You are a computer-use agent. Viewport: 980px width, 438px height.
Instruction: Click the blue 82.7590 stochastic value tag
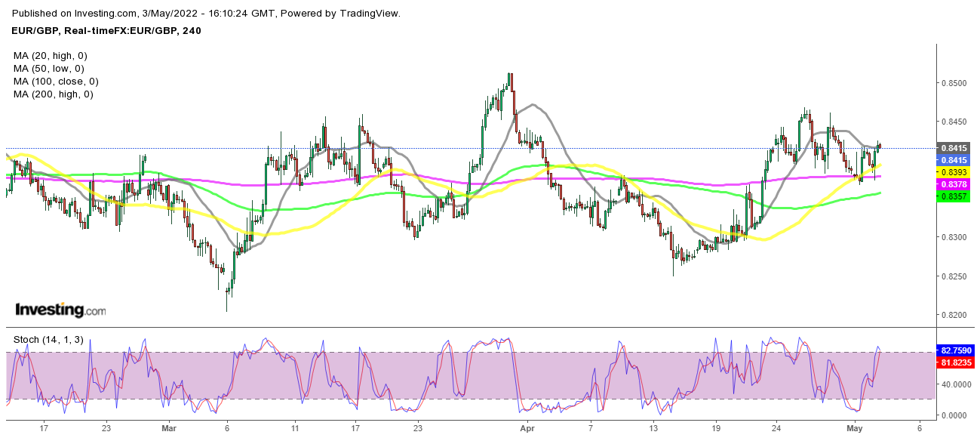coord(955,351)
